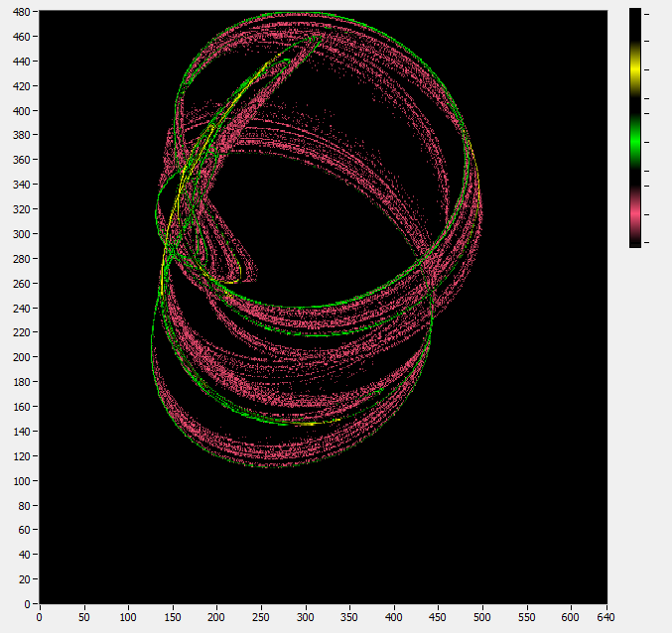Viewport: 672px width, 633px height.
Task: Click the 400 label on horizontal axis
Action: (x=394, y=617)
